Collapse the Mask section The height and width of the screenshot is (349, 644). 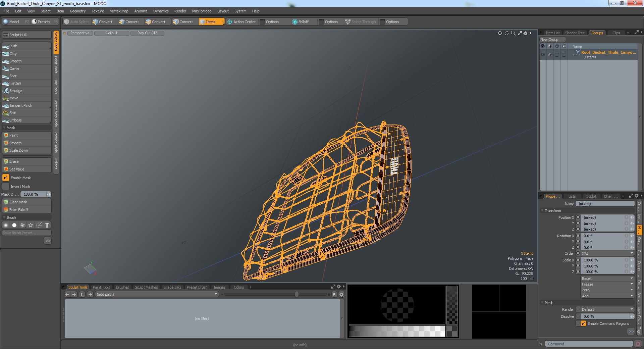point(4,128)
